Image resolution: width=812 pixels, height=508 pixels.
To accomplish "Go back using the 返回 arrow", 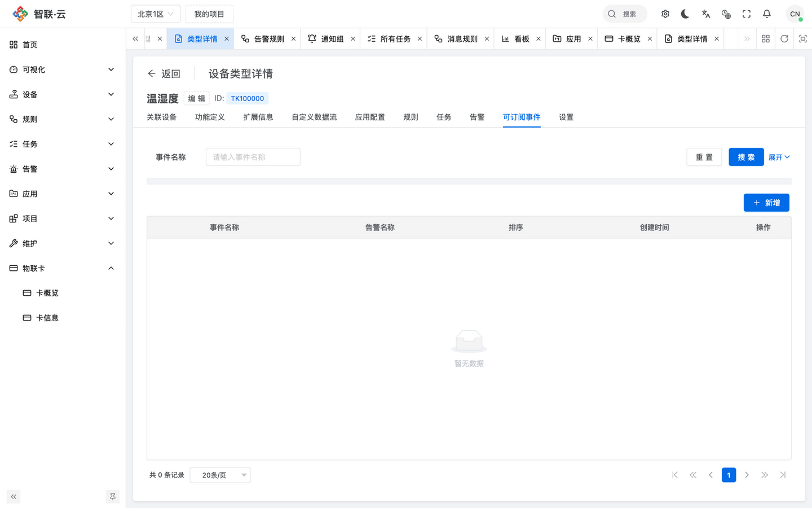I will [x=164, y=73].
